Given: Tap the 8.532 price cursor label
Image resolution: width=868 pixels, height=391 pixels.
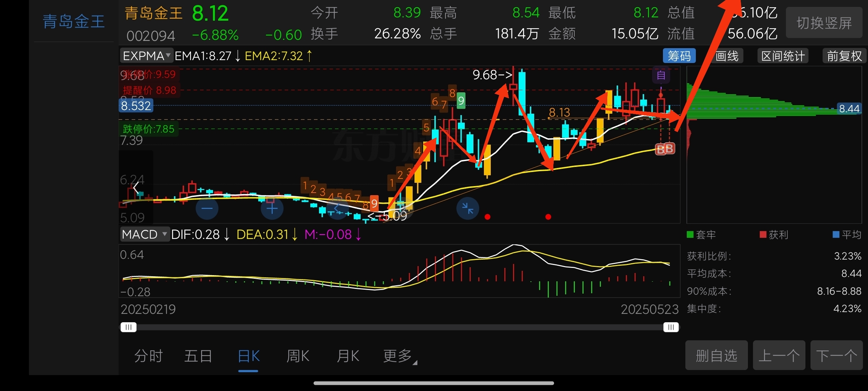Looking at the screenshot, I should [x=136, y=106].
